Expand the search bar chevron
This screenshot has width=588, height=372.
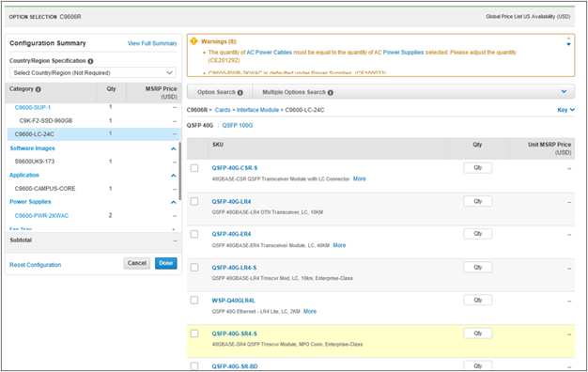(564, 91)
